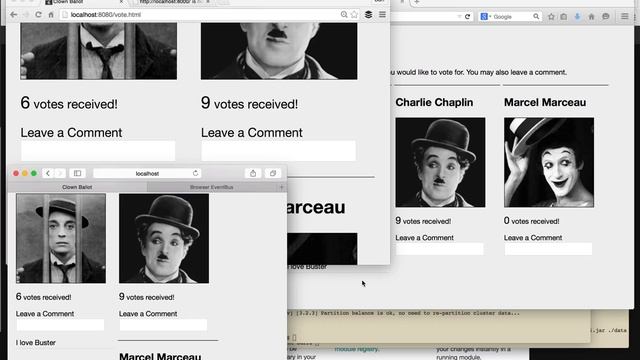Show Firefox bookmarks list icon
640x360 pixels.
coord(564,17)
